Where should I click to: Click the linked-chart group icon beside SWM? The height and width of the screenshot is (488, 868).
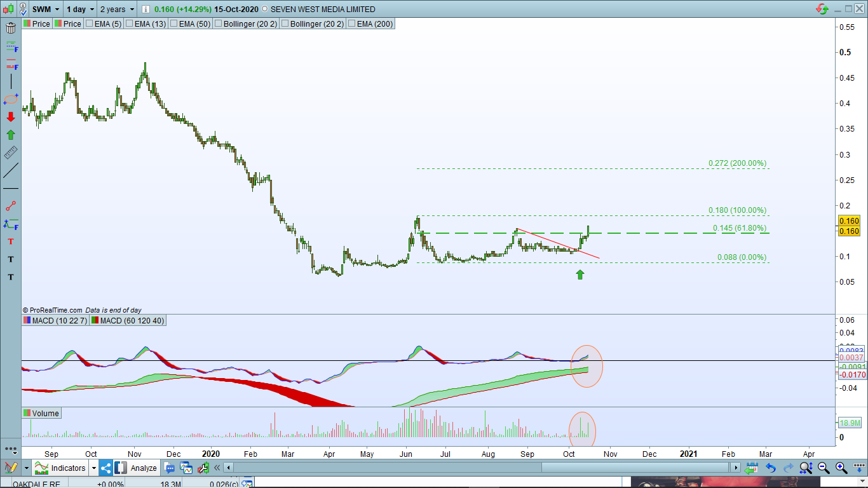click(24, 9)
